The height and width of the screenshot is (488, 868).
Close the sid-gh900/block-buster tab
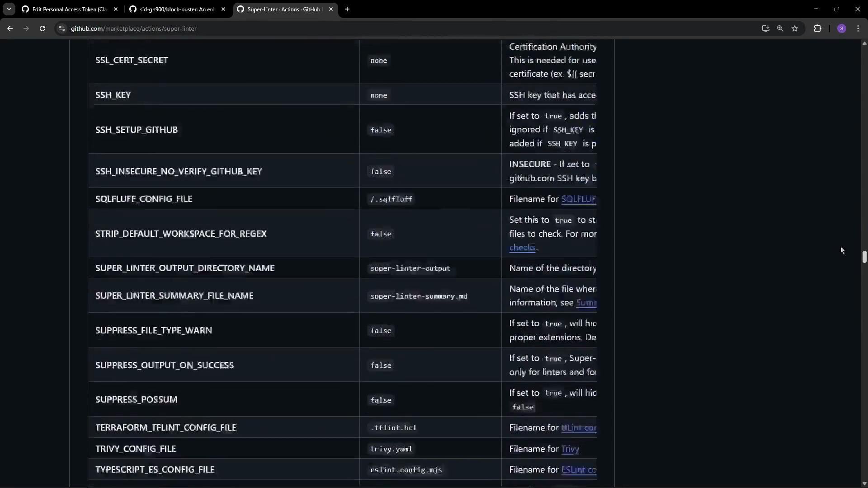[223, 9]
